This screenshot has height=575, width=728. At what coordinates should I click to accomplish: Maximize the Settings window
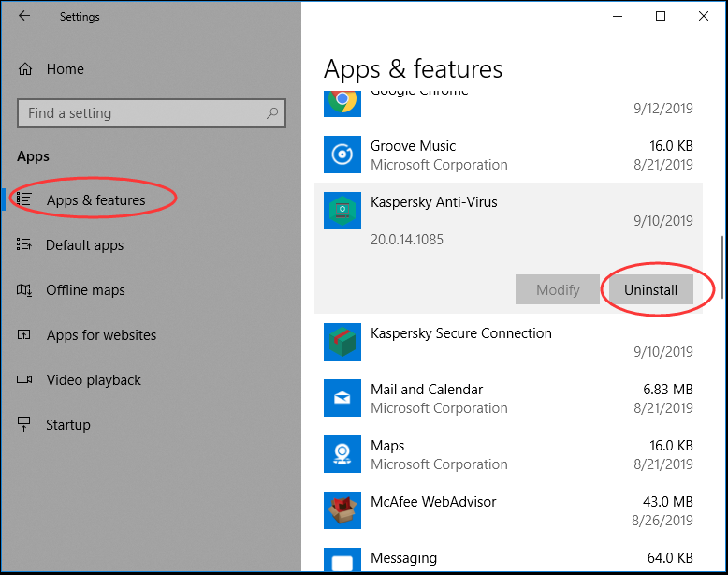tap(661, 16)
